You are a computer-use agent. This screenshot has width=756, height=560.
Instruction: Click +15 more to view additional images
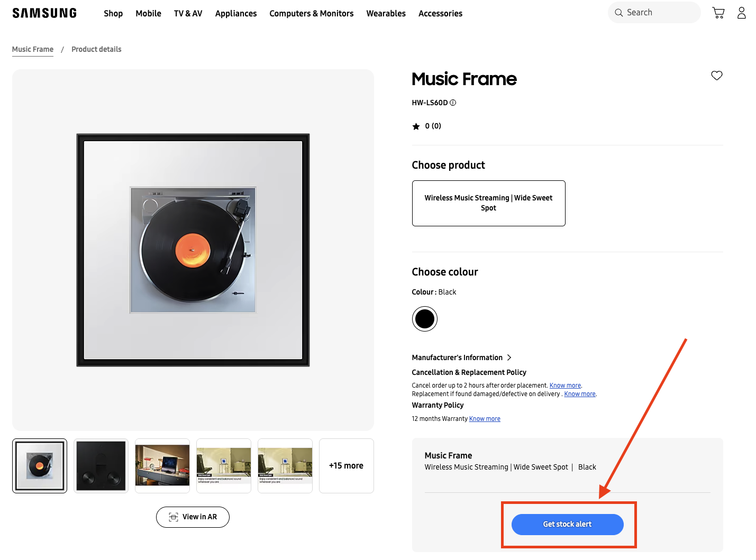(x=346, y=465)
